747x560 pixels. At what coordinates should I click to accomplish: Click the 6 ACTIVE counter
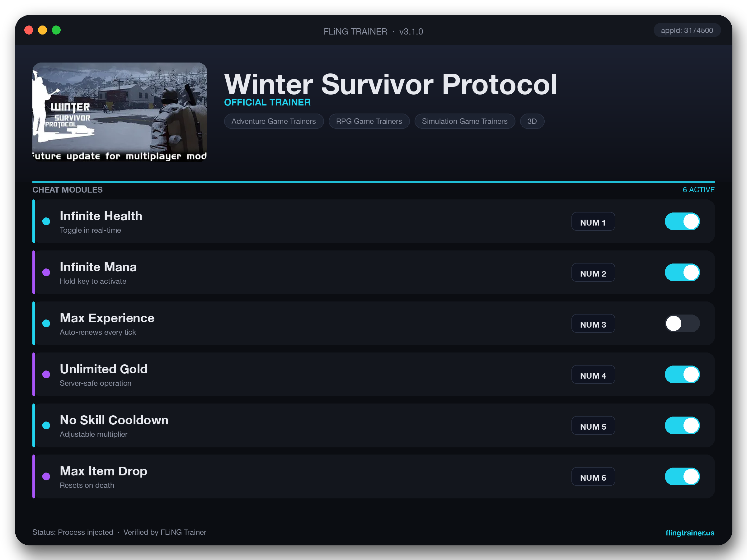tap(698, 190)
